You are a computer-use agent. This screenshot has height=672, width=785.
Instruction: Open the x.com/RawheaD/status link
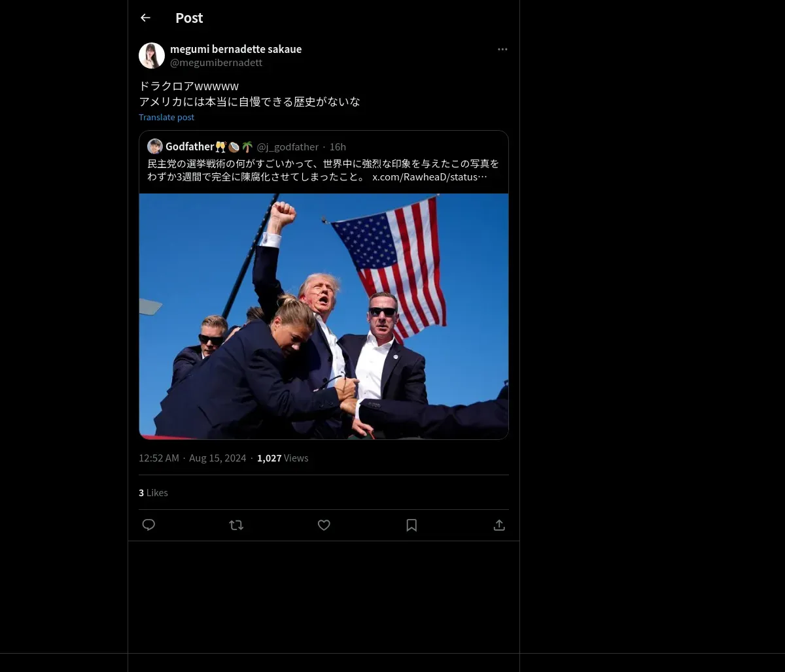[x=430, y=177]
